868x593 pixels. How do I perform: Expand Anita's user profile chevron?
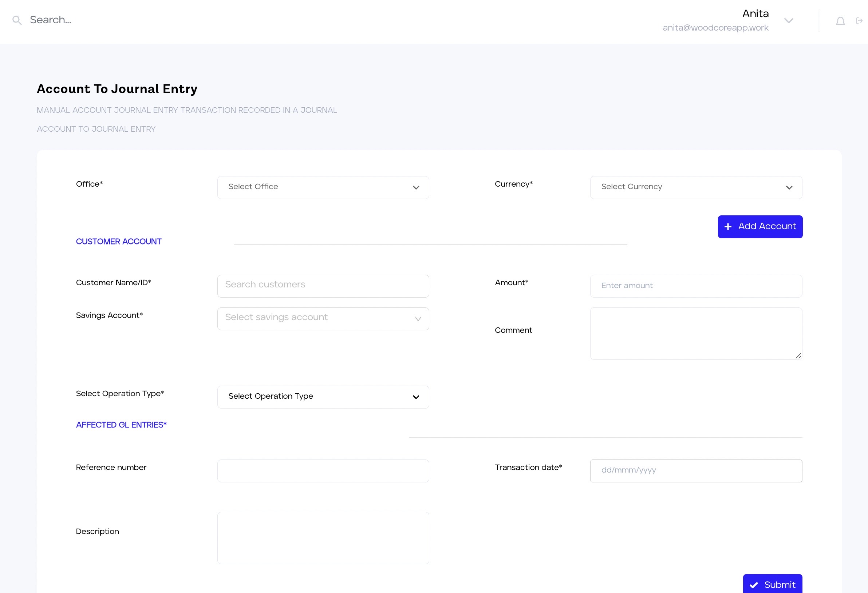tap(789, 21)
